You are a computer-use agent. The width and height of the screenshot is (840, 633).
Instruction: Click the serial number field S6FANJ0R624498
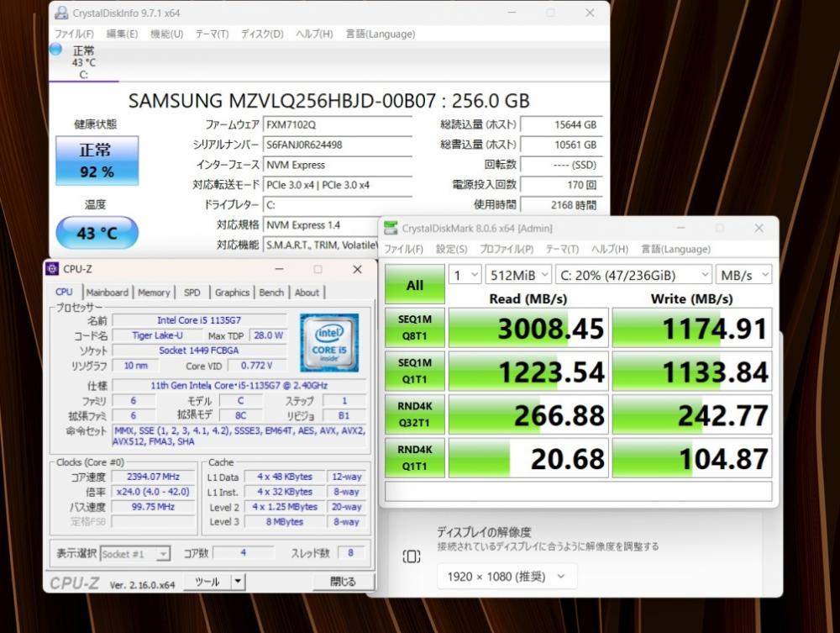coord(338,145)
